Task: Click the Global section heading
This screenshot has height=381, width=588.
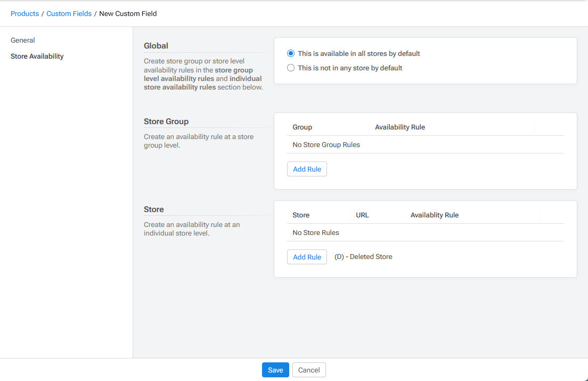Action: 156,46
